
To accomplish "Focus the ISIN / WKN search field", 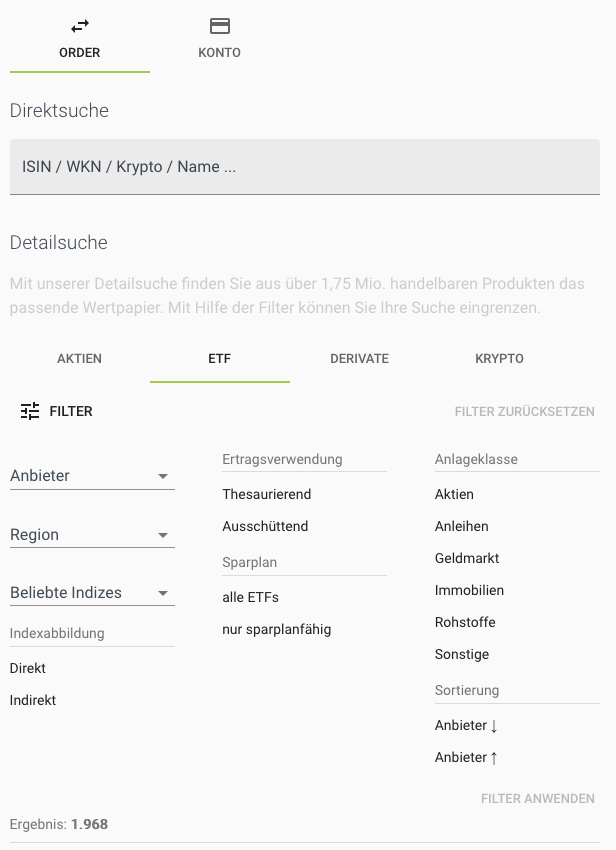I will click(x=304, y=167).
